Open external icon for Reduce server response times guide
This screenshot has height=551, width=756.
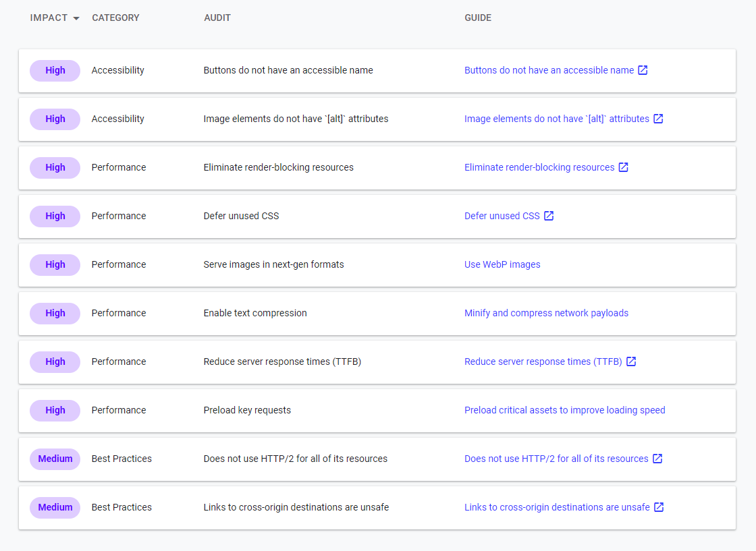pos(631,361)
